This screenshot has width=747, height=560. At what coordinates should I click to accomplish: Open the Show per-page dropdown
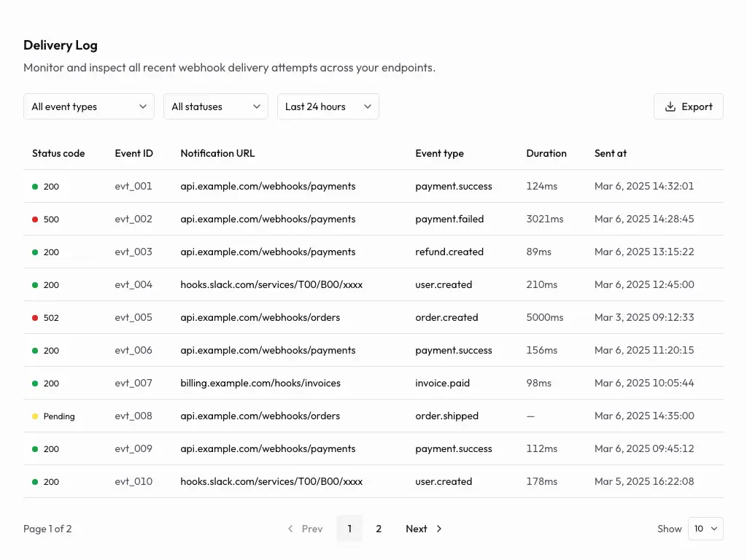(705, 529)
